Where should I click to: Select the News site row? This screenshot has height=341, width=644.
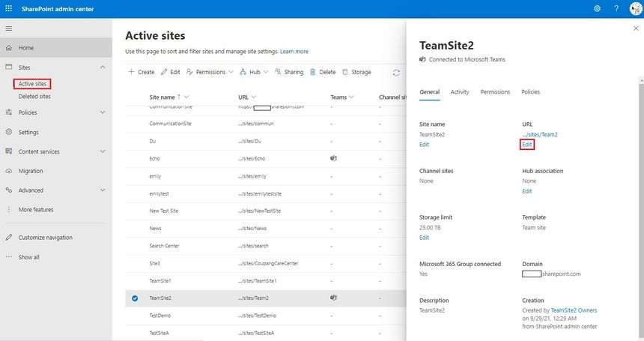point(266,229)
